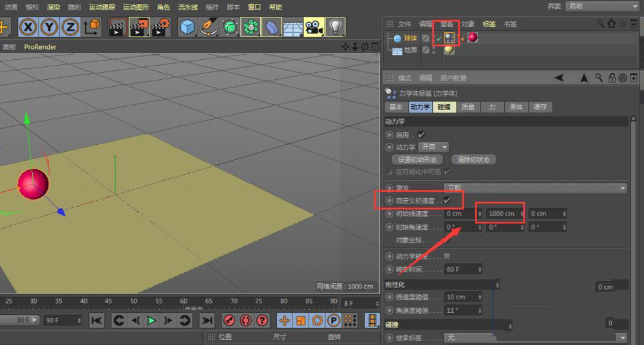Click the camera object icon
The image size is (644, 345).
313,27
